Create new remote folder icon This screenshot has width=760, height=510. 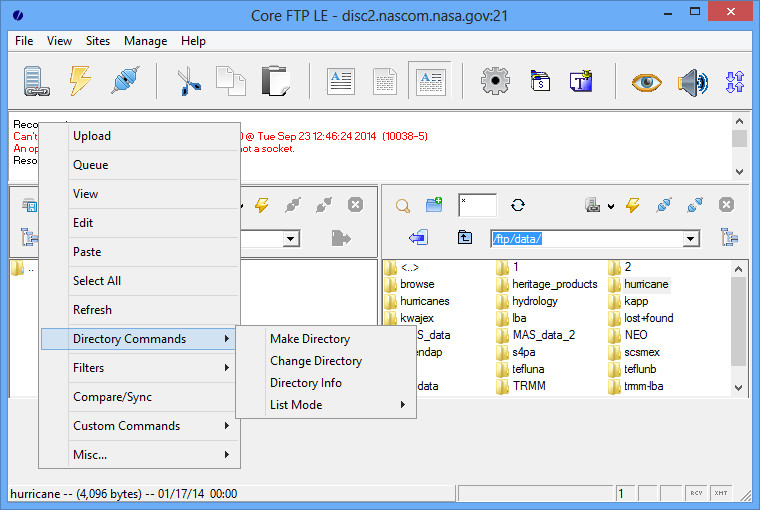(434, 205)
